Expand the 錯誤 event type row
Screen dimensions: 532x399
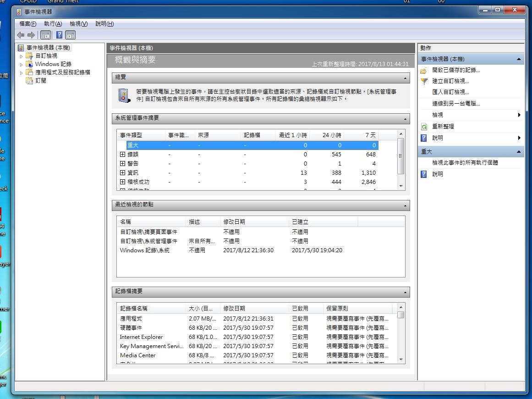[122, 155]
